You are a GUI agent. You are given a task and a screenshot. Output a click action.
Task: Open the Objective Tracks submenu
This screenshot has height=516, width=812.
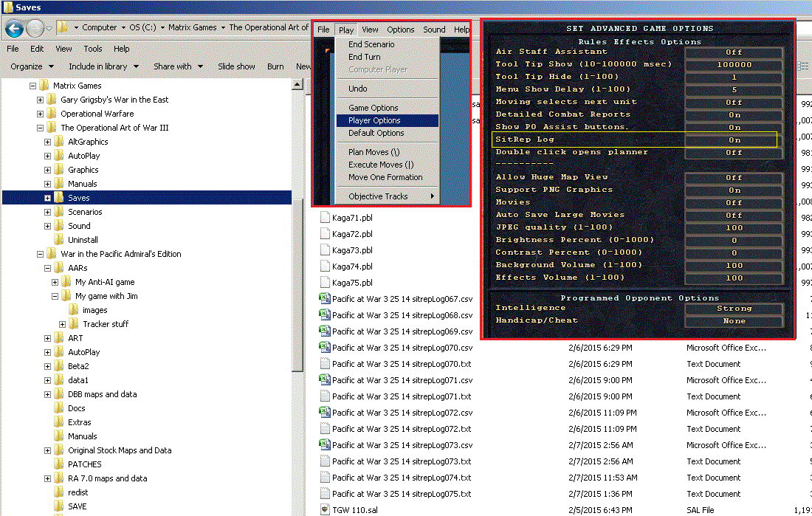pyautogui.click(x=388, y=196)
